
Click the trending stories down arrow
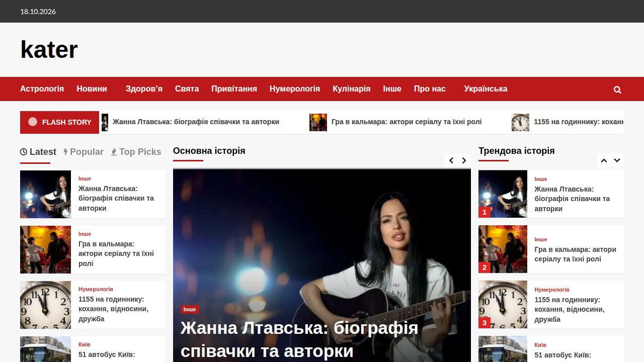click(617, 160)
